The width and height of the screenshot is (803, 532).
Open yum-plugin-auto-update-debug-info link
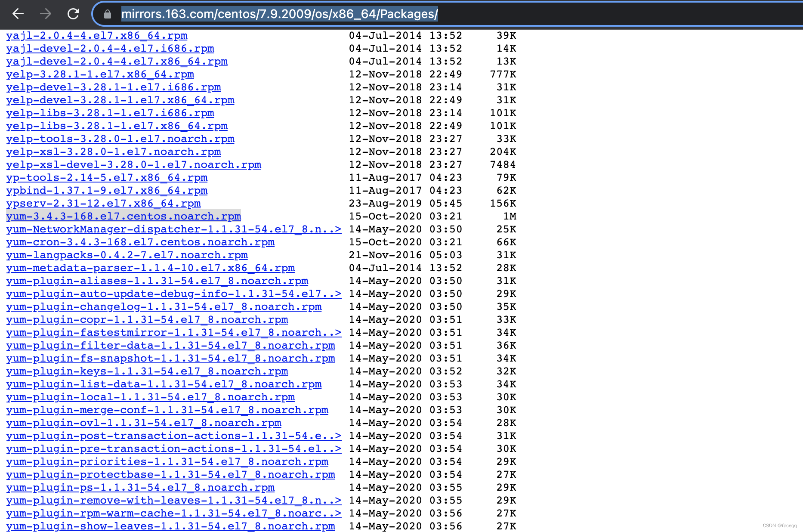(x=174, y=294)
